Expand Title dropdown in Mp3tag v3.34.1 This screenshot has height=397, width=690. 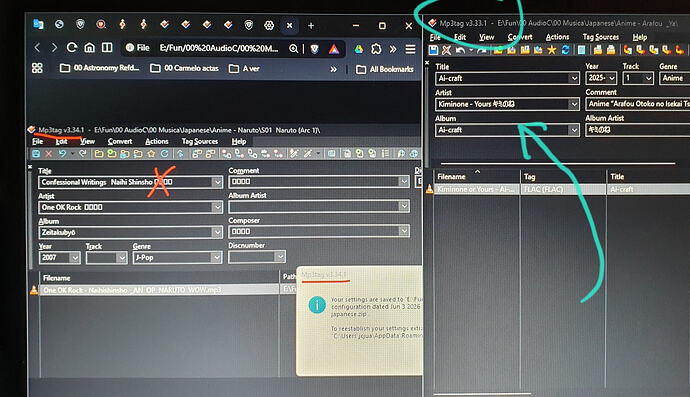click(217, 182)
